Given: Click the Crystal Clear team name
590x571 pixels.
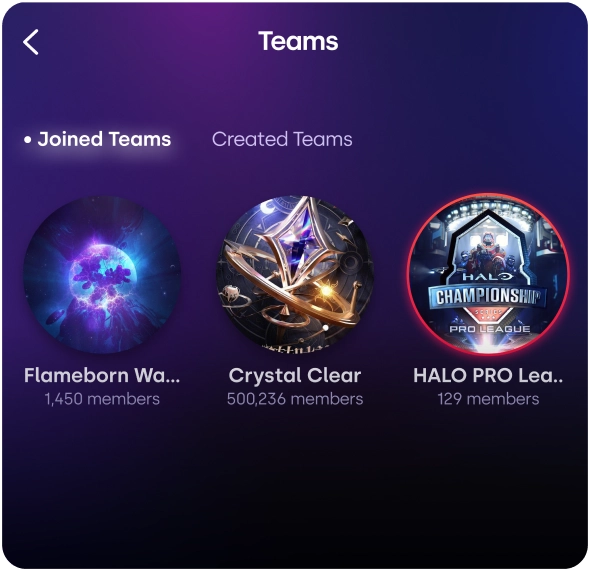Looking at the screenshot, I should (x=295, y=375).
